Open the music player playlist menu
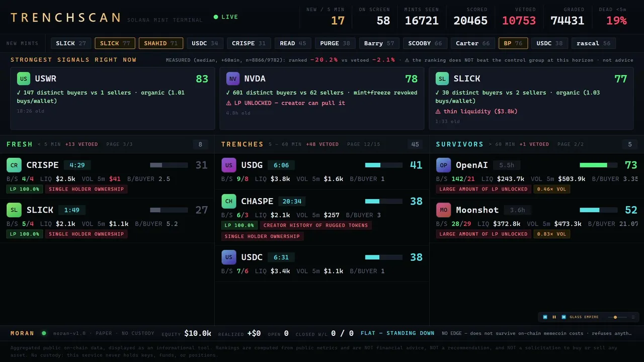Screen dimensions: 644x362 (633, 317)
